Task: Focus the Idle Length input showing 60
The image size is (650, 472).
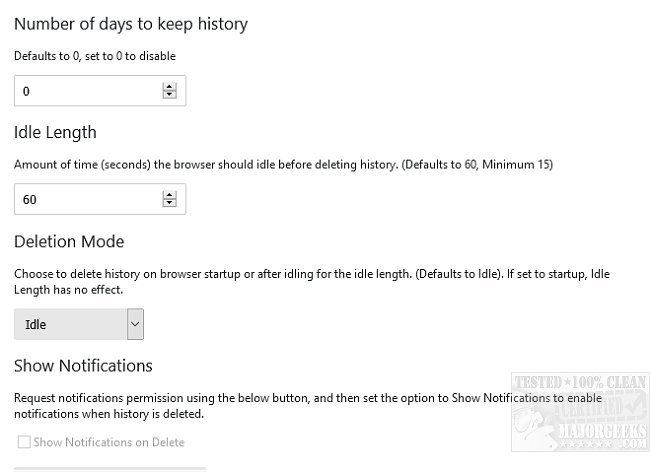Action: pyautogui.click(x=85, y=199)
